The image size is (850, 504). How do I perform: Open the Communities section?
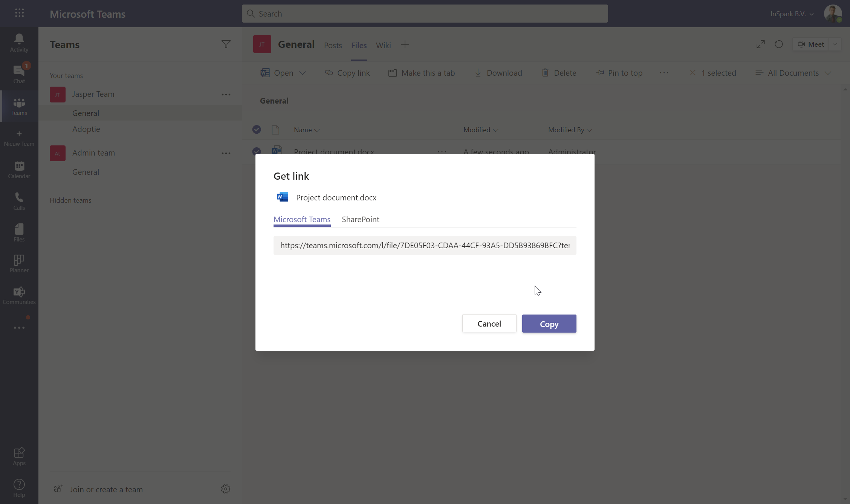pyautogui.click(x=19, y=295)
